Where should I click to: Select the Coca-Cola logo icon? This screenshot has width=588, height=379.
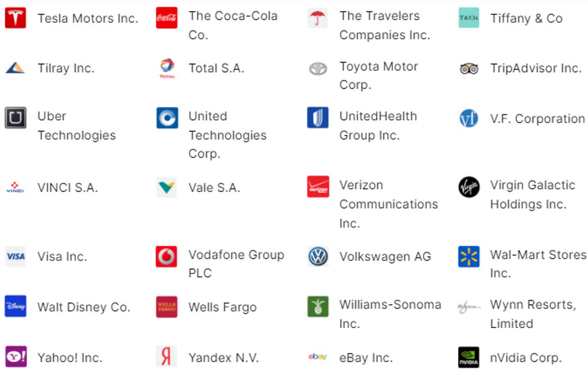tap(166, 18)
